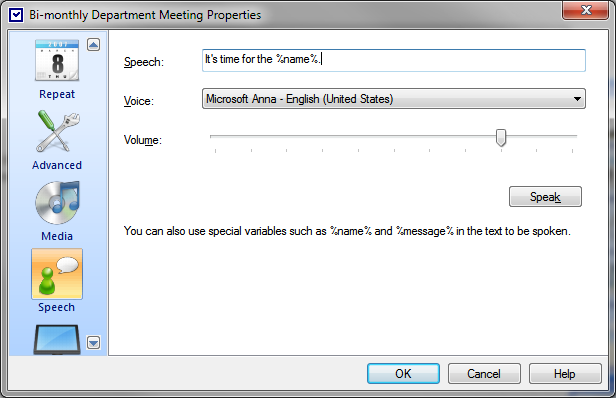Click the sidebar's down arrow button
The height and width of the screenshot is (398, 616).
coord(94,343)
